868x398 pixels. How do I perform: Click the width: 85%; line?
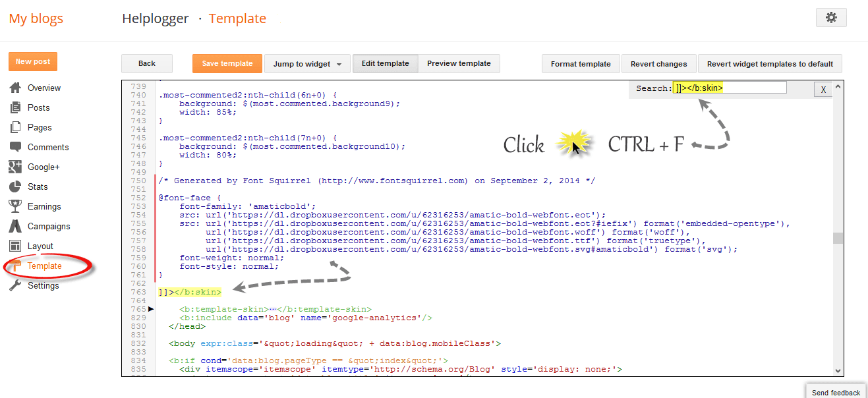208,112
